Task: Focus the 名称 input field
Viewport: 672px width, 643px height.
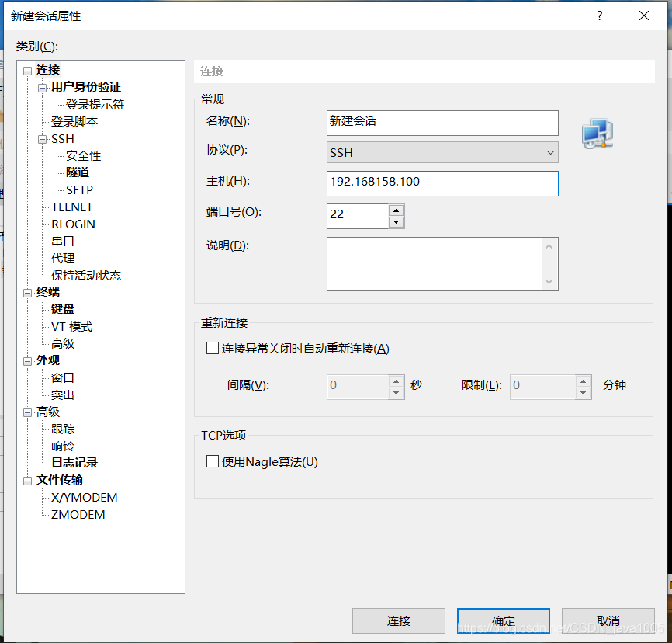Action: [442, 123]
